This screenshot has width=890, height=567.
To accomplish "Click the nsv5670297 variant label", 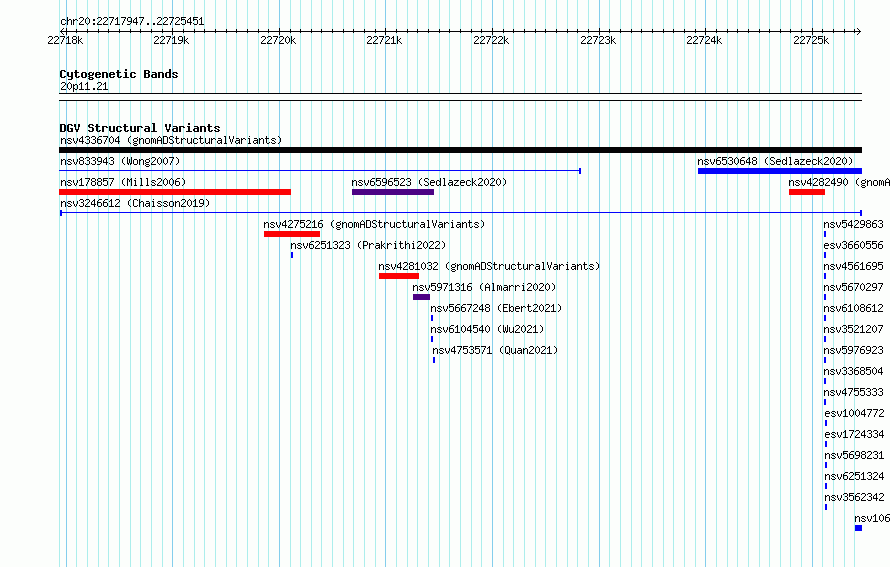I will pyautogui.click(x=854, y=287).
